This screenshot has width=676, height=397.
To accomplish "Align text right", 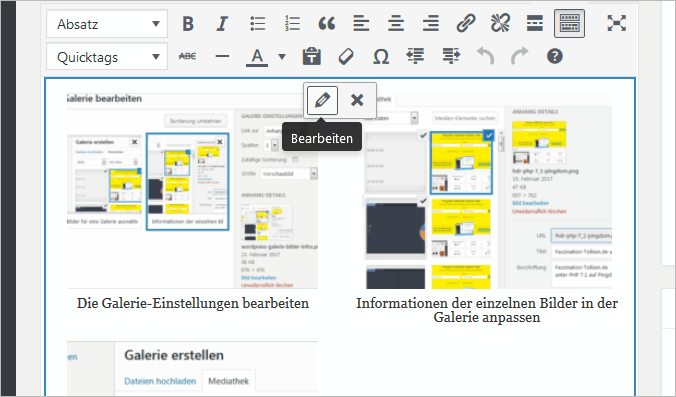I will (431, 24).
